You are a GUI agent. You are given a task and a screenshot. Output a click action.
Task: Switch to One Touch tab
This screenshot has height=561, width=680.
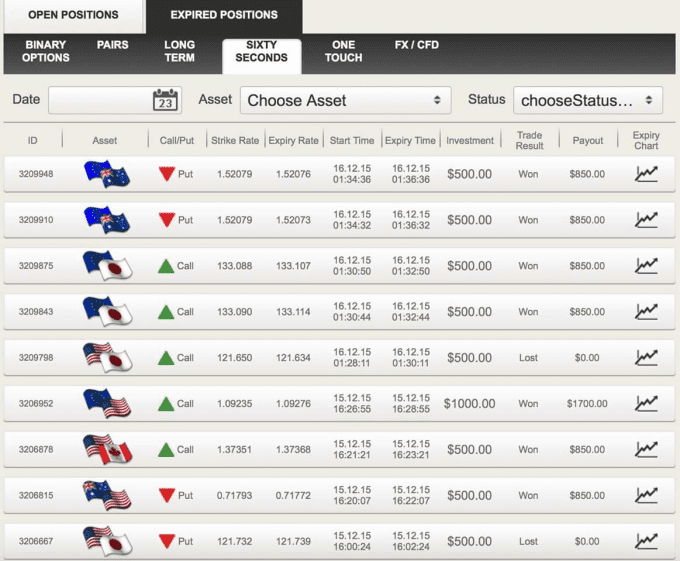(343, 51)
